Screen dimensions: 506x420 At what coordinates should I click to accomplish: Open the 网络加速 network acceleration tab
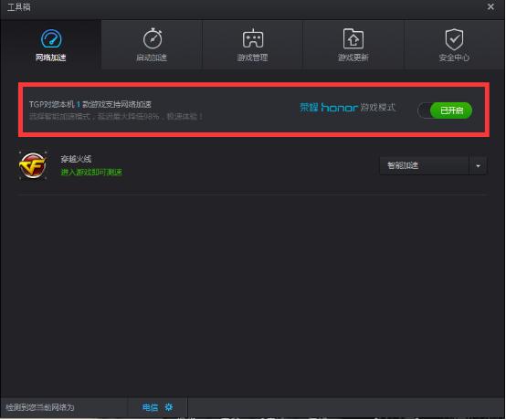(x=50, y=45)
